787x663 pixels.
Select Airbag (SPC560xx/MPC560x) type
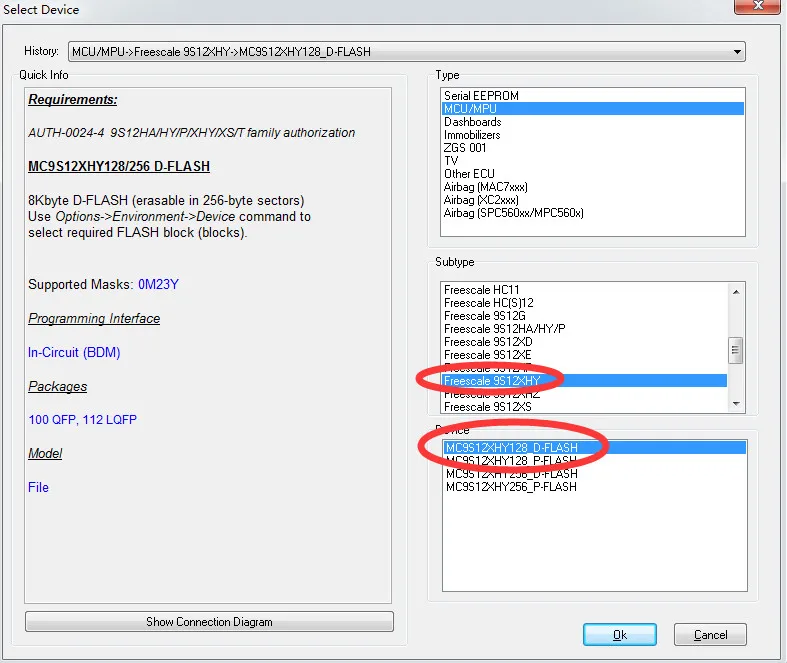pos(592,213)
